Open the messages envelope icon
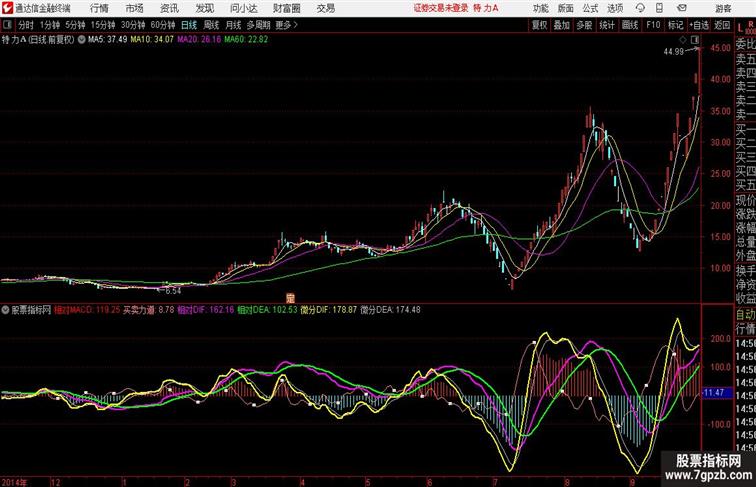This screenshot has height=487, width=756. pos(682,8)
